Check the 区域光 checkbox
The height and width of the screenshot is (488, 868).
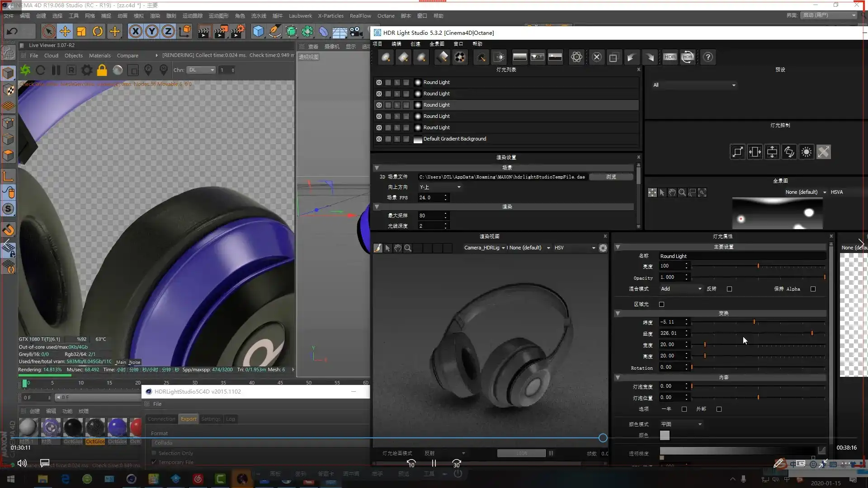click(x=661, y=305)
